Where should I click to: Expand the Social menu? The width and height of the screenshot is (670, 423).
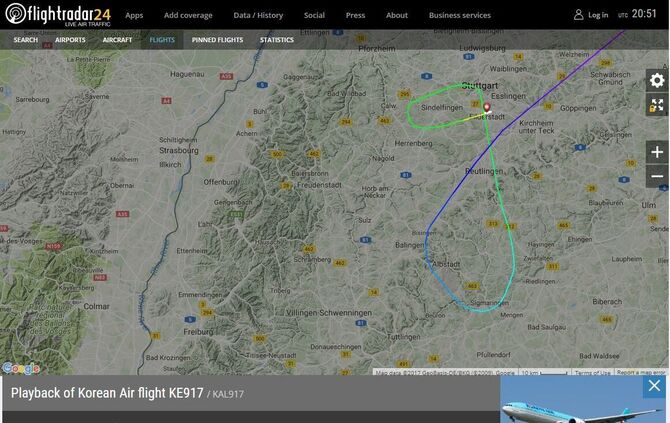pyautogui.click(x=314, y=15)
